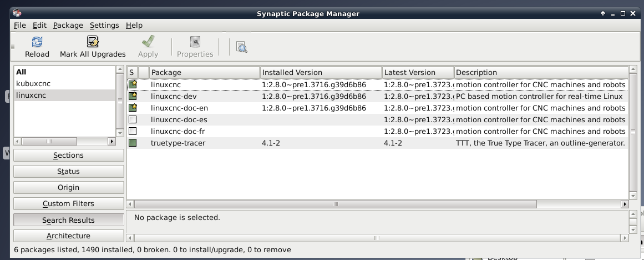
Task: Select the linuxcnc-doc-fr package name
Action: tap(178, 131)
